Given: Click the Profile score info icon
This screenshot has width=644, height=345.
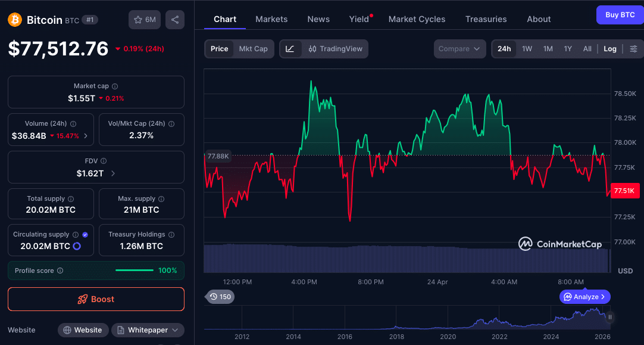Looking at the screenshot, I should (60, 271).
